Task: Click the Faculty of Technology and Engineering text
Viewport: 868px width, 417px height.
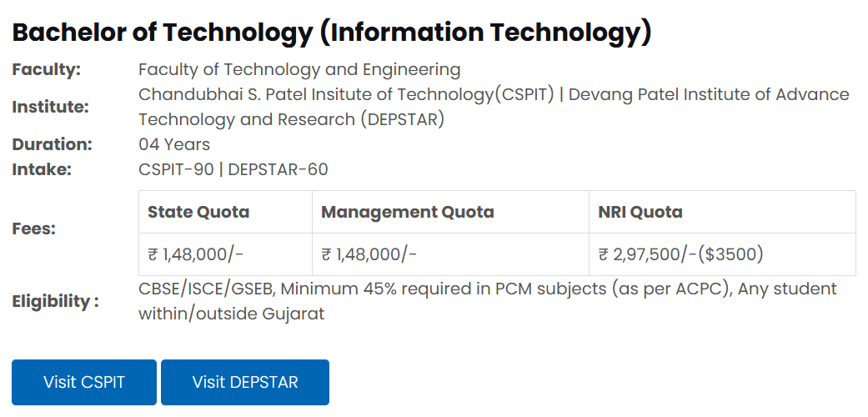Action: pyautogui.click(x=299, y=69)
